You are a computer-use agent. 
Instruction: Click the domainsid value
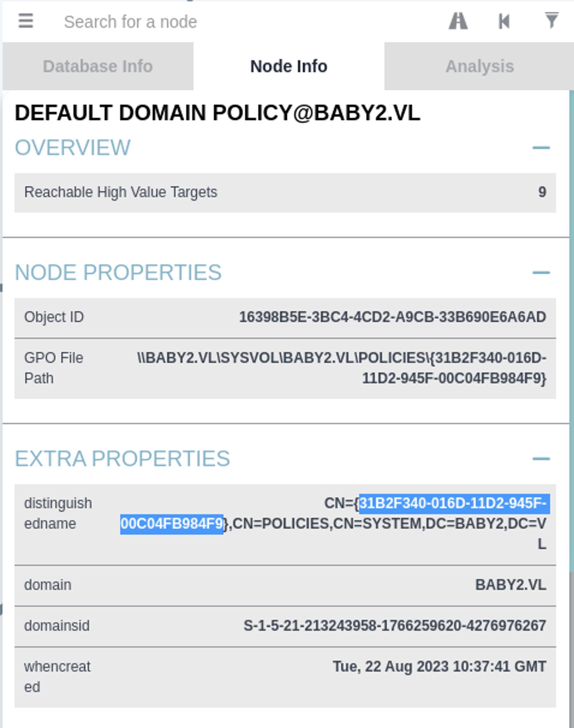[x=395, y=626]
